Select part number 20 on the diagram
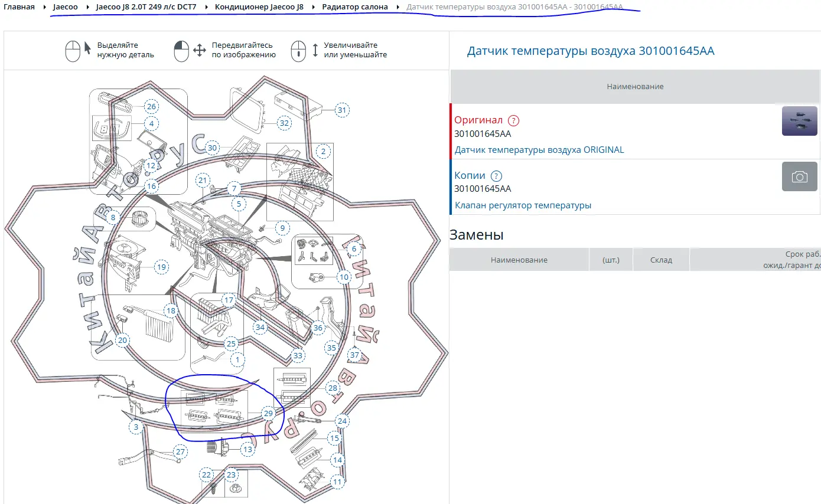 click(122, 340)
